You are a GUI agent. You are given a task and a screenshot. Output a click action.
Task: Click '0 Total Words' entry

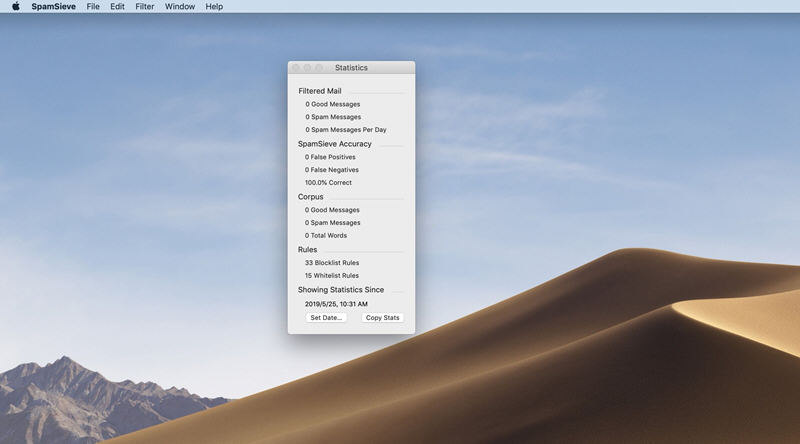click(x=326, y=235)
